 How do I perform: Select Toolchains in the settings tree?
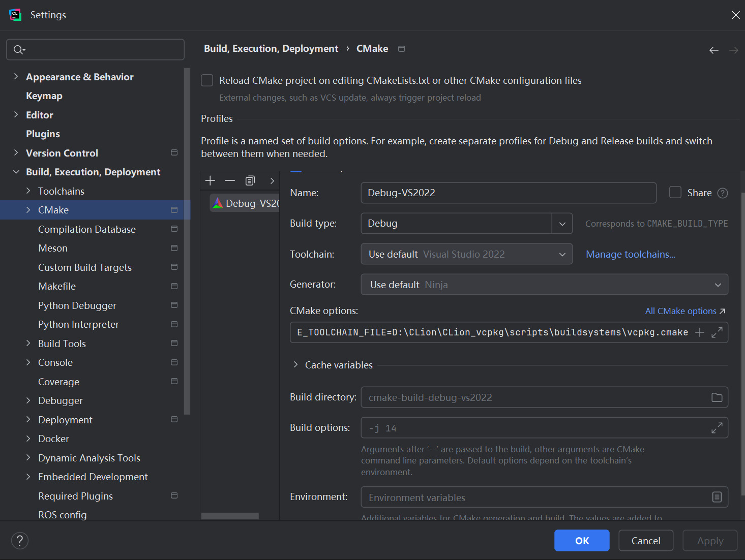pyautogui.click(x=61, y=191)
